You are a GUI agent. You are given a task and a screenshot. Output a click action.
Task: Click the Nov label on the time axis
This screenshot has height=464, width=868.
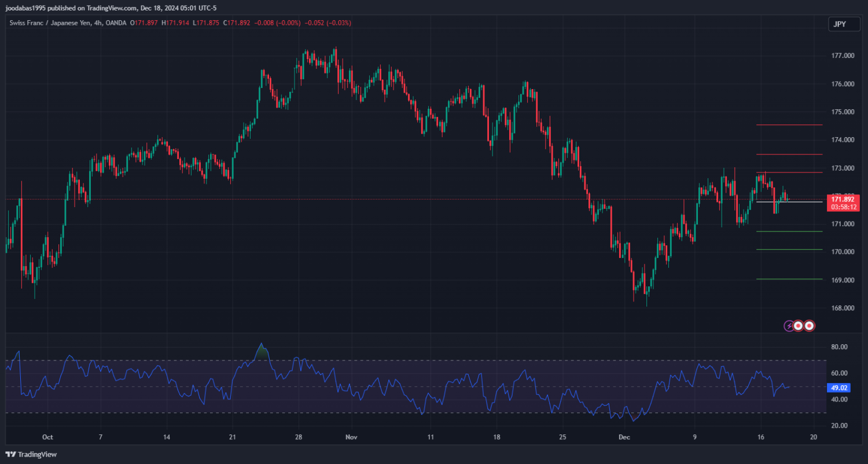(351, 437)
